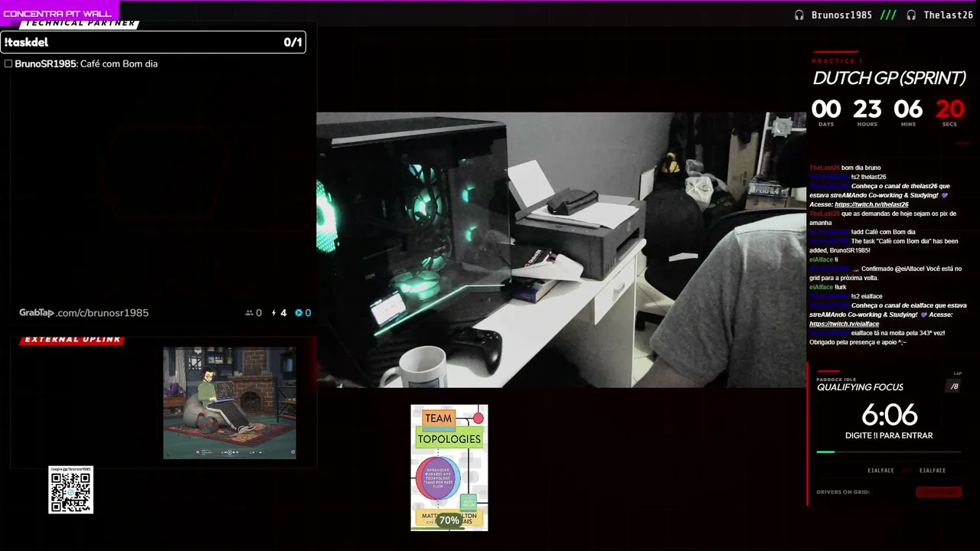The width and height of the screenshot is (980, 551).
Task: Click the "70%" reading progress badge
Action: (x=449, y=520)
